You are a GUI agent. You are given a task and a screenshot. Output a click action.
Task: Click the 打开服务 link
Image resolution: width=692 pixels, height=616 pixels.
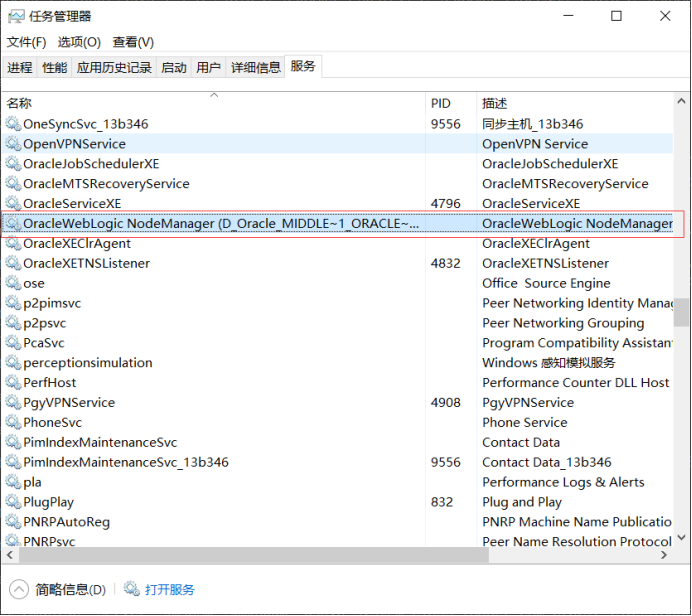[x=170, y=590]
